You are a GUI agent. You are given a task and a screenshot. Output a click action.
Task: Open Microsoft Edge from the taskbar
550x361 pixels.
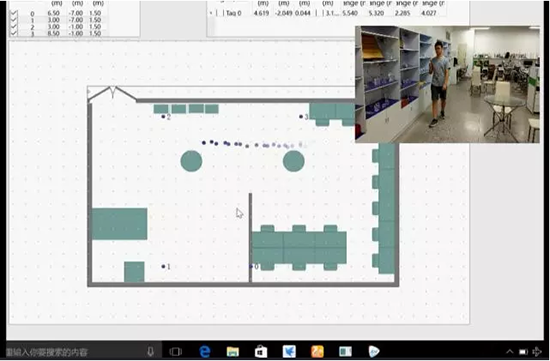(204, 351)
